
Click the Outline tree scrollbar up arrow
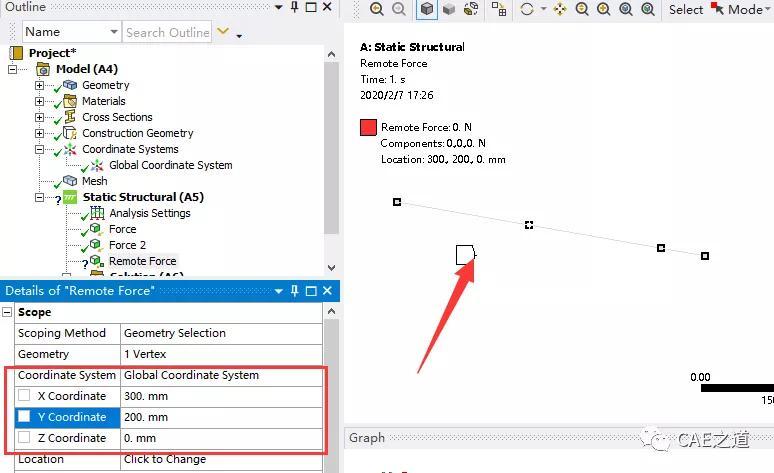[x=332, y=54]
